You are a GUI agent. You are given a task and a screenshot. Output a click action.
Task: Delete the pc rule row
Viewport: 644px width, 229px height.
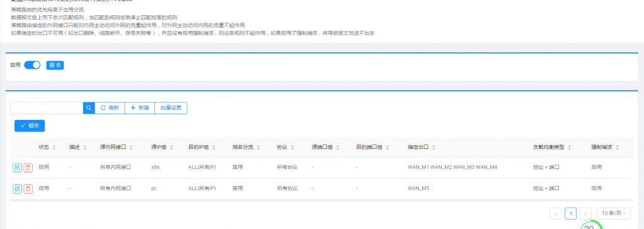pyautogui.click(x=28, y=188)
